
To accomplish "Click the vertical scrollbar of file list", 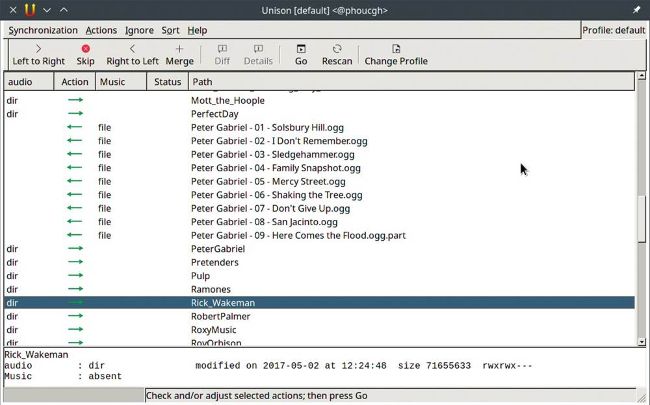I will pos(642,220).
